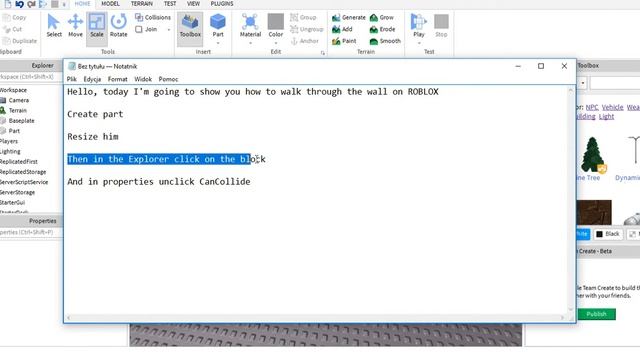The width and height of the screenshot is (640, 360).
Task: Toggle the Collisions option
Action: coord(153,18)
